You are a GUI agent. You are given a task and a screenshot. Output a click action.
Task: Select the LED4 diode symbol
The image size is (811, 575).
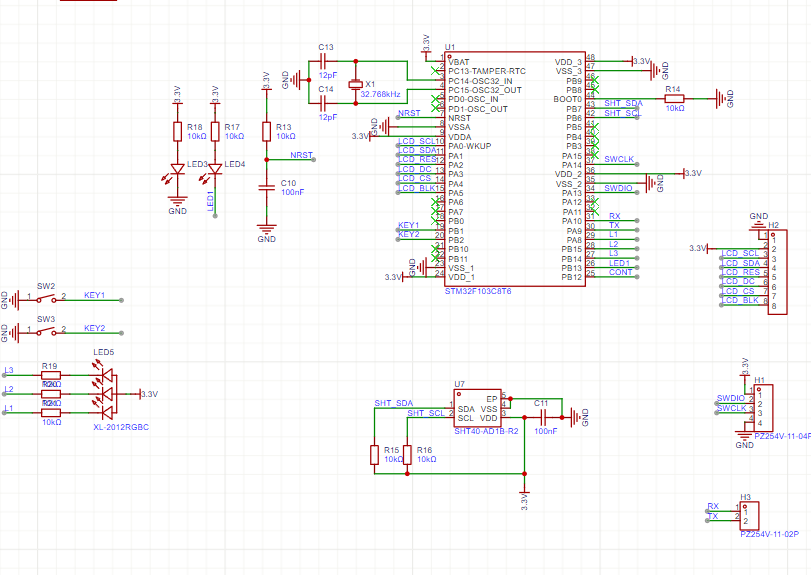[214, 170]
